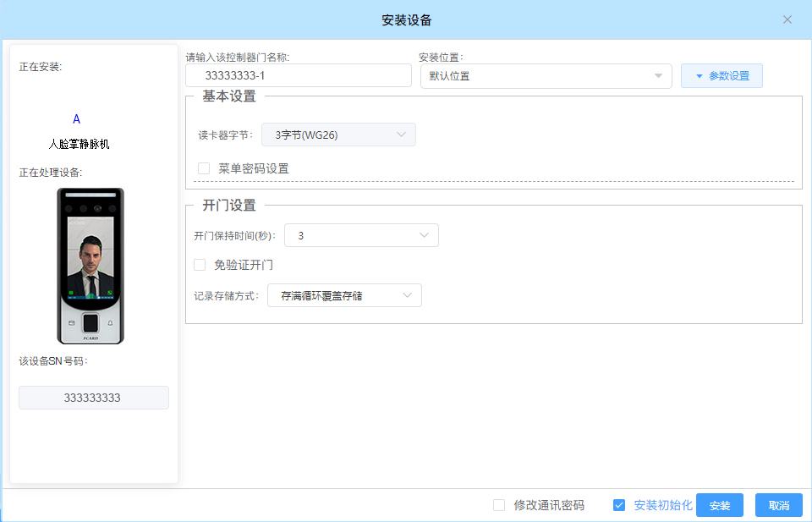Tick the 免验证开门 checkbox

200,265
